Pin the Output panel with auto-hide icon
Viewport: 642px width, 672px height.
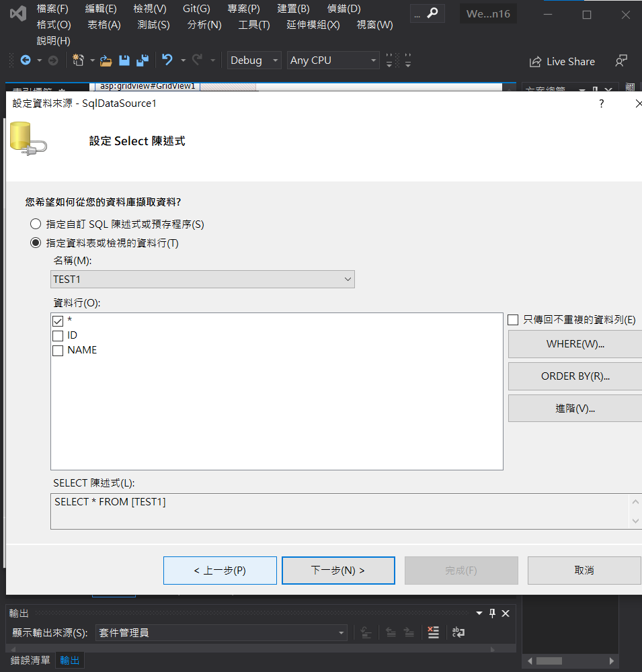(x=492, y=614)
